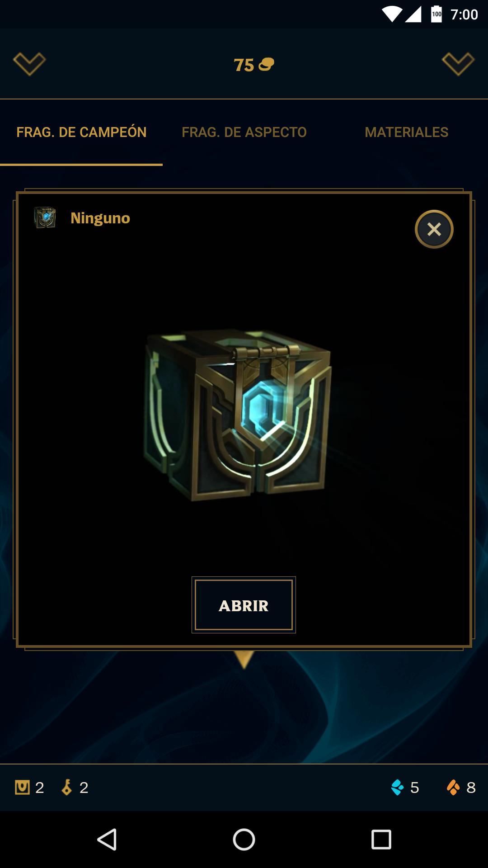Tap the Android home button
488x868 pixels.
tap(244, 840)
